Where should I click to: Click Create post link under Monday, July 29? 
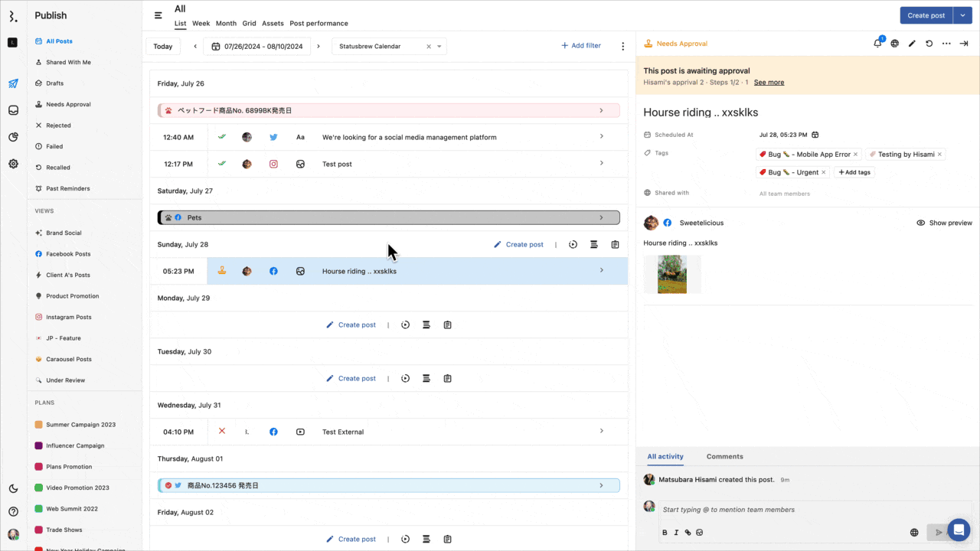351,325
